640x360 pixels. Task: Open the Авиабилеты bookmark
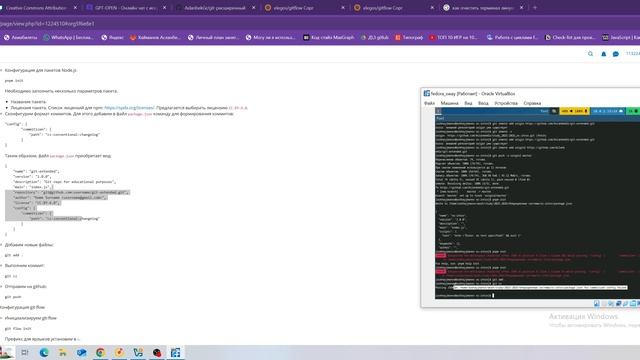[20, 38]
